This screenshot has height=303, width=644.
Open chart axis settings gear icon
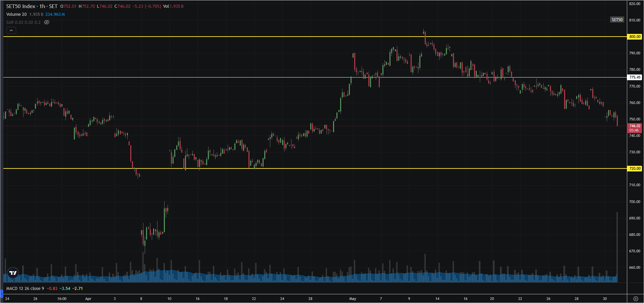[x=636, y=299]
